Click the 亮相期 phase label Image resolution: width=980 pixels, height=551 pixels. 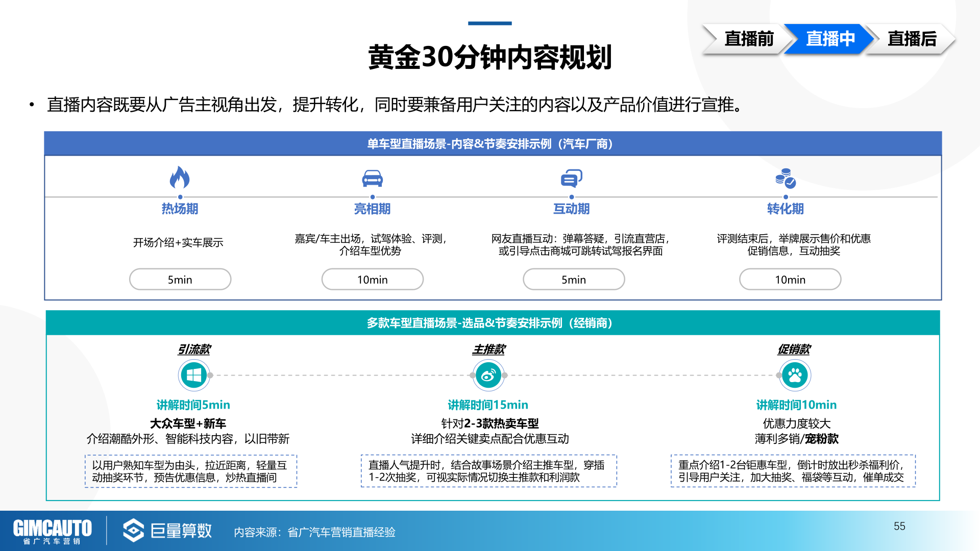[x=372, y=209]
